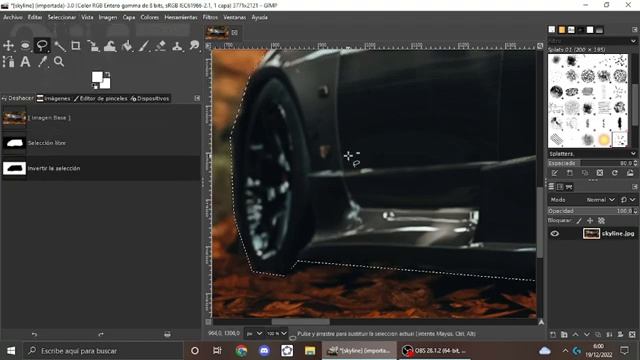Open brush as image
Viewport: 640px width, 360px height.
[630, 173]
